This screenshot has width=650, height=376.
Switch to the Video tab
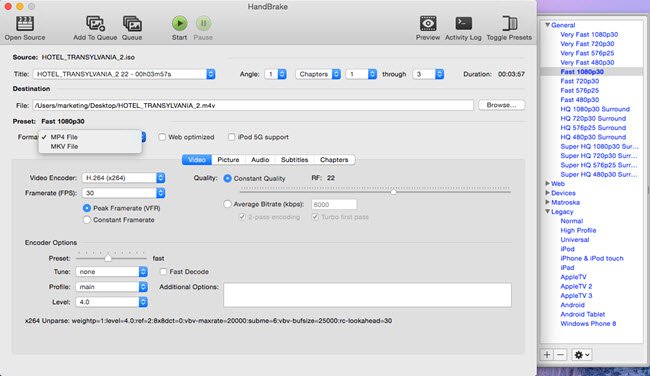(197, 160)
